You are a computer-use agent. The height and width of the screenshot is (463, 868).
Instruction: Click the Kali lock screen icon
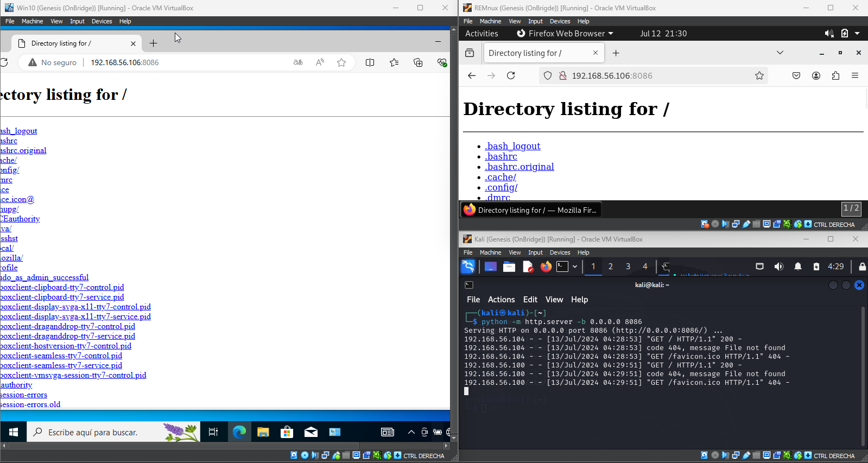point(862,267)
